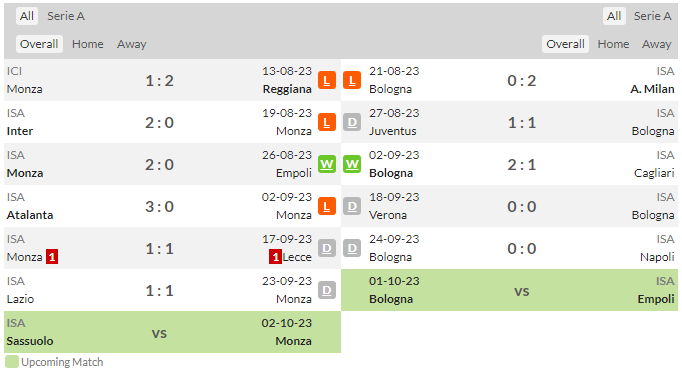Screen dimensions: 682x379
Task: Click the Upcoming Match green legend swatch
Action: pos(12,362)
